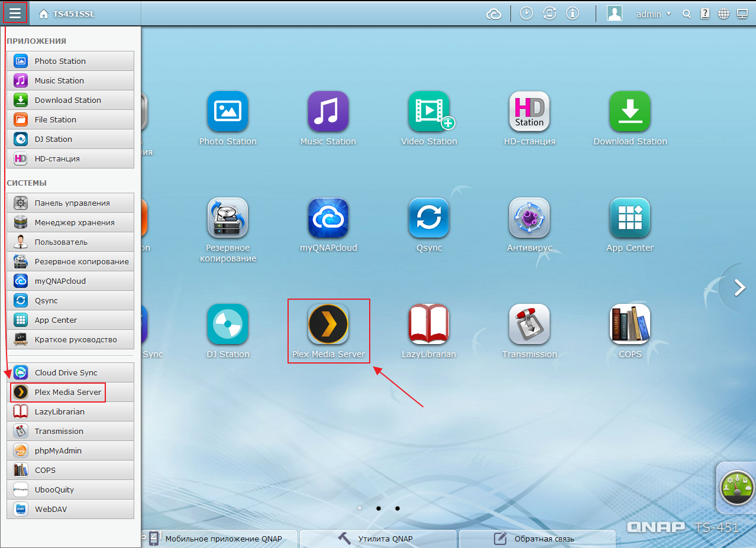Open Панель управления in the side menu
756x548 pixels.
(70, 203)
